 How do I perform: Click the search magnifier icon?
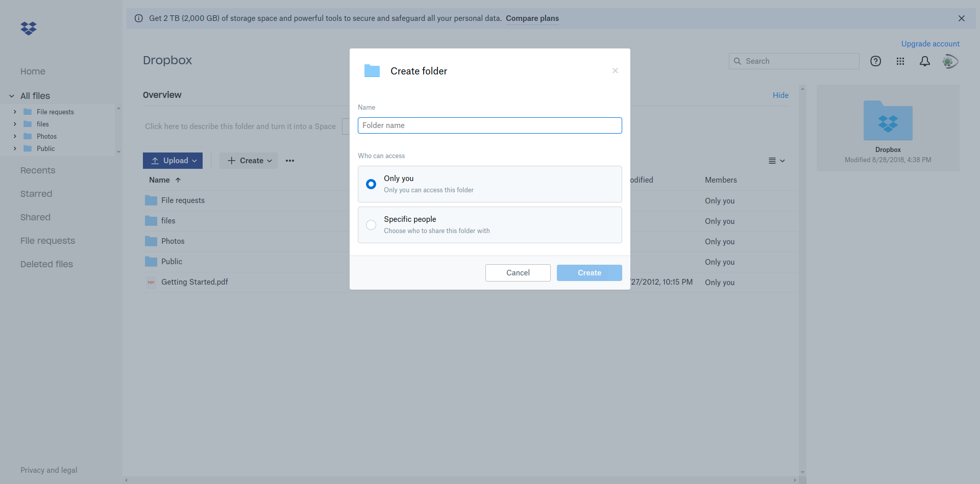coord(738,61)
